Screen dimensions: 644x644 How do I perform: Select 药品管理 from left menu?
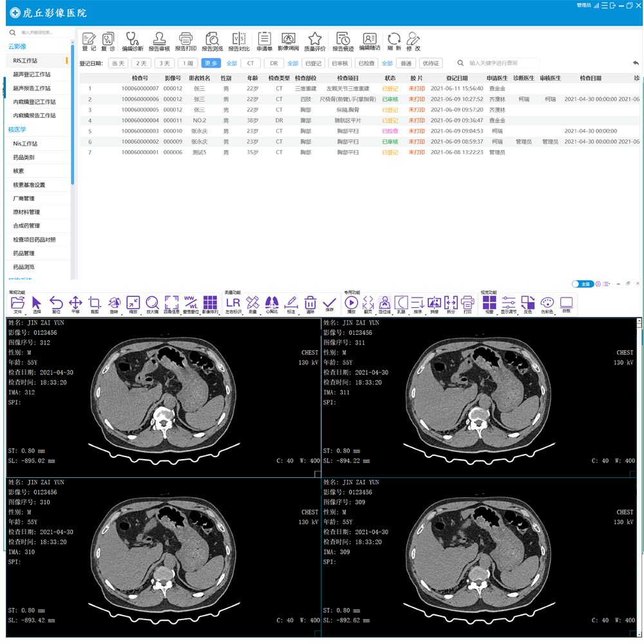coord(24,253)
